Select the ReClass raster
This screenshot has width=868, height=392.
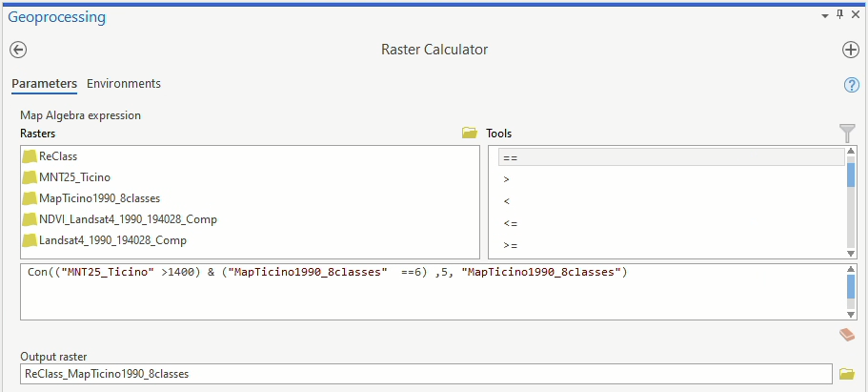tap(58, 155)
